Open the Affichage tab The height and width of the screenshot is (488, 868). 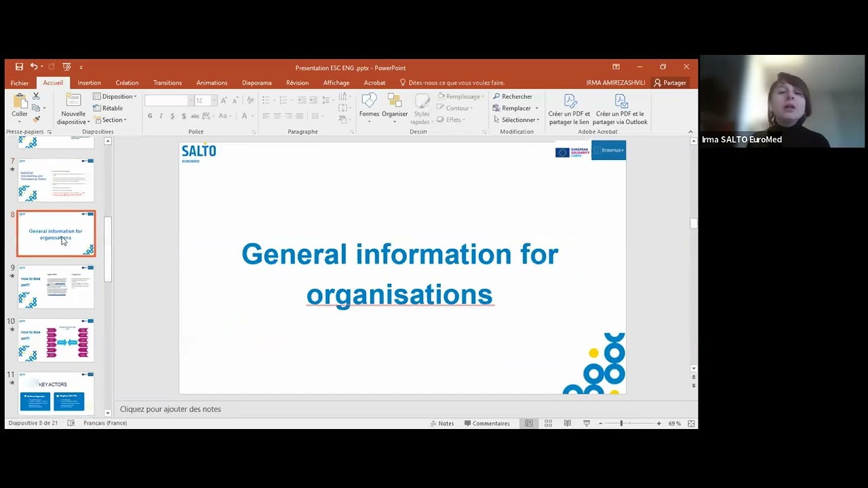[336, 83]
